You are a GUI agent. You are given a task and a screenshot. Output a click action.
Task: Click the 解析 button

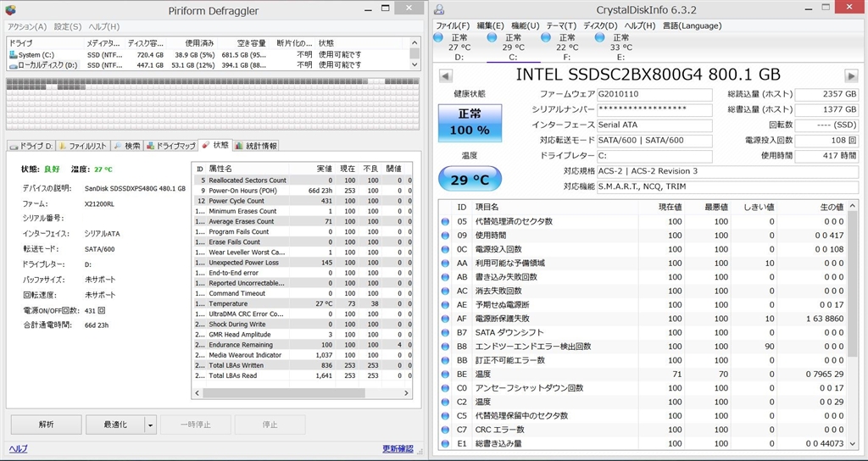[46, 424]
